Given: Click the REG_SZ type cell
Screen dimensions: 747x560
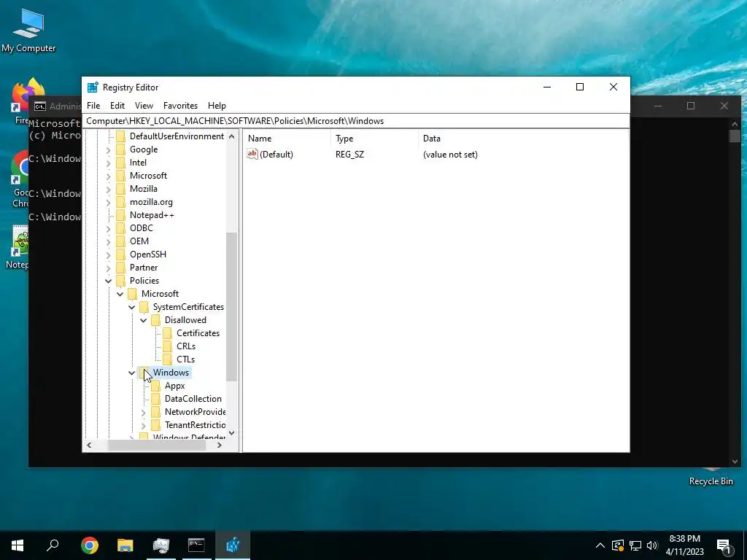Looking at the screenshot, I should coord(349,155).
